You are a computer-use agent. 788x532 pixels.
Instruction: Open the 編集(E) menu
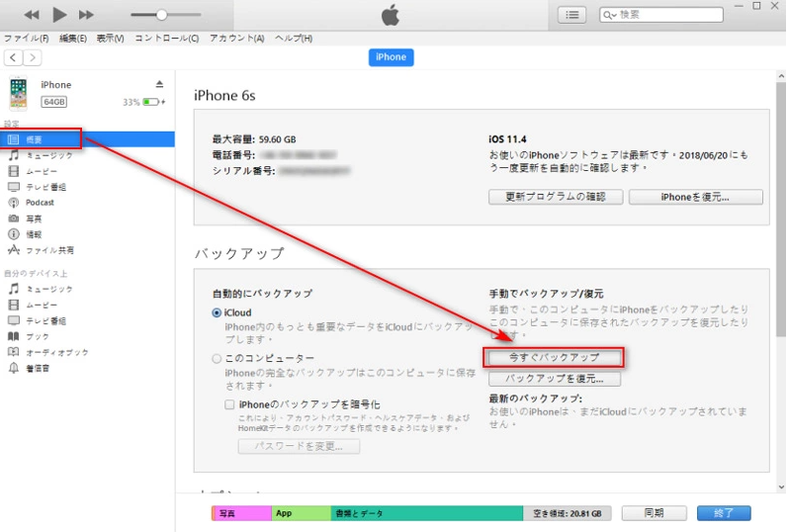click(x=73, y=38)
